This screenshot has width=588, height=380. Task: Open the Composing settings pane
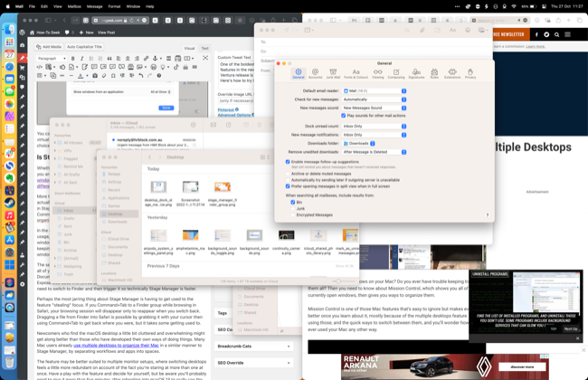(x=396, y=73)
